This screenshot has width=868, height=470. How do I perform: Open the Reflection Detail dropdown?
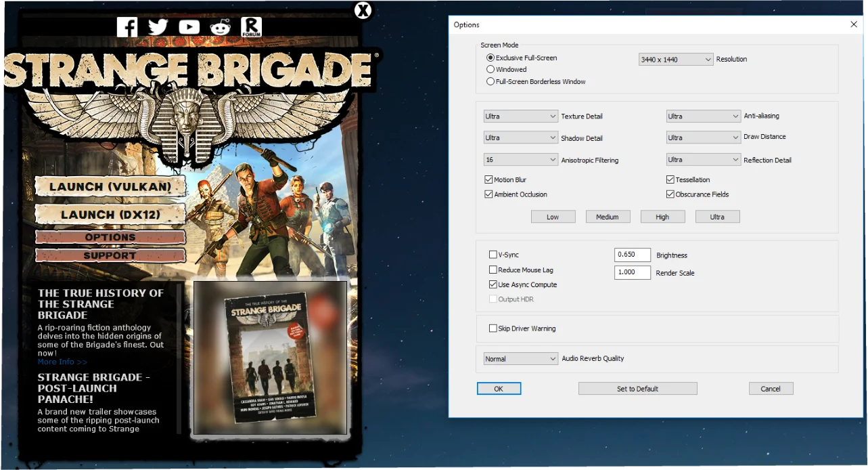tap(704, 160)
